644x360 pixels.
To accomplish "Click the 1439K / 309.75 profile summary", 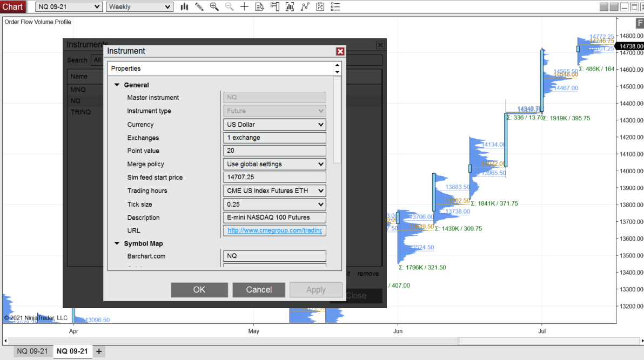I will (x=459, y=229).
